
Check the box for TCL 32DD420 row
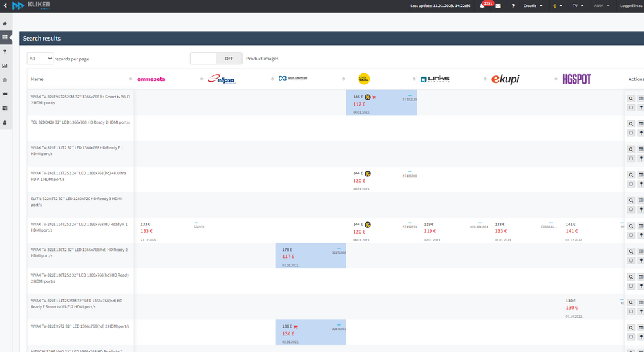click(x=631, y=133)
